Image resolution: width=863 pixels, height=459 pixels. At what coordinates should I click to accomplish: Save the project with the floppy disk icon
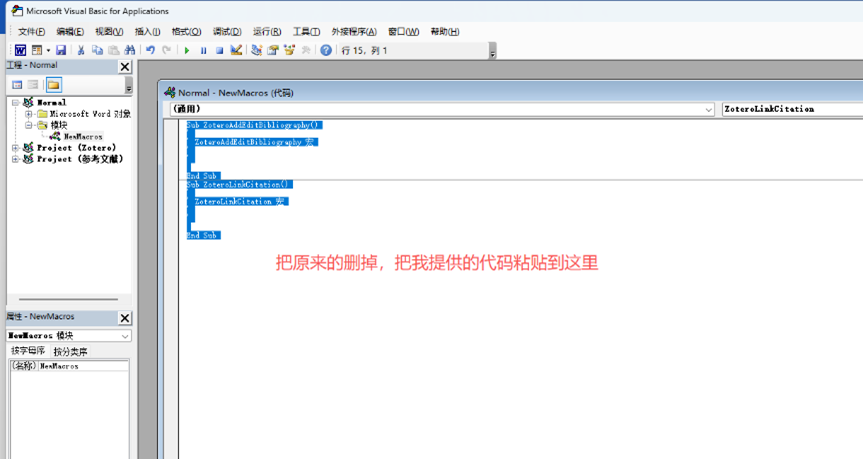point(61,50)
